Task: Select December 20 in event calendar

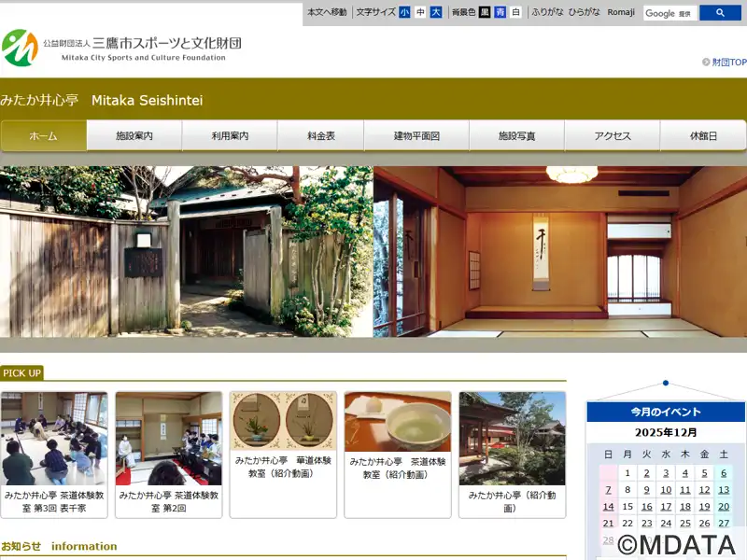Action: [x=724, y=507]
